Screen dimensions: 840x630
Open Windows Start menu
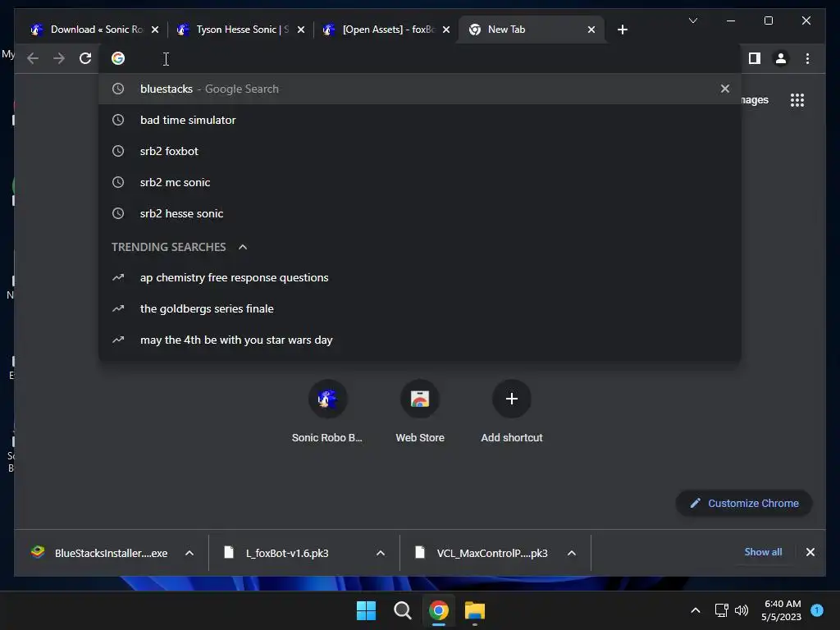[x=367, y=610]
